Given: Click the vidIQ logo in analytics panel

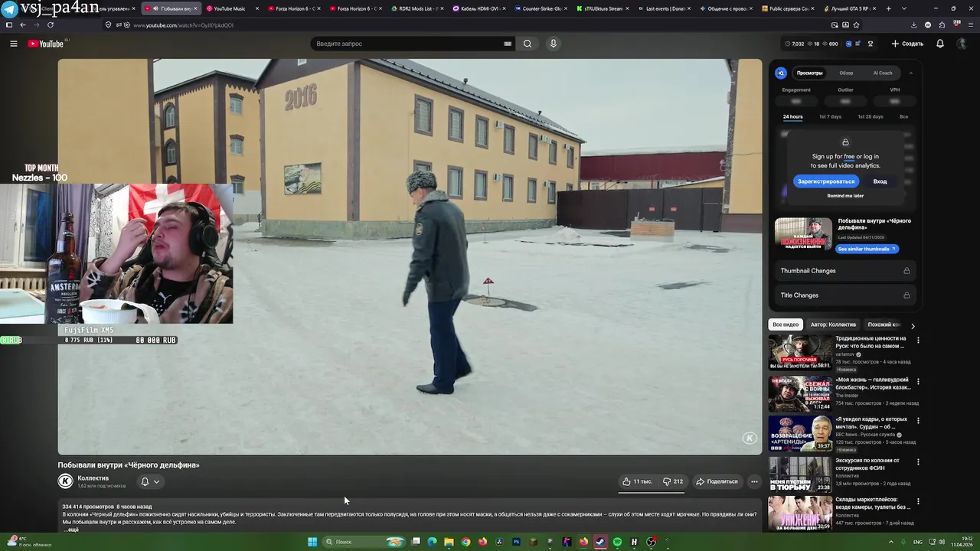Looking at the screenshot, I should click(781, 73).
